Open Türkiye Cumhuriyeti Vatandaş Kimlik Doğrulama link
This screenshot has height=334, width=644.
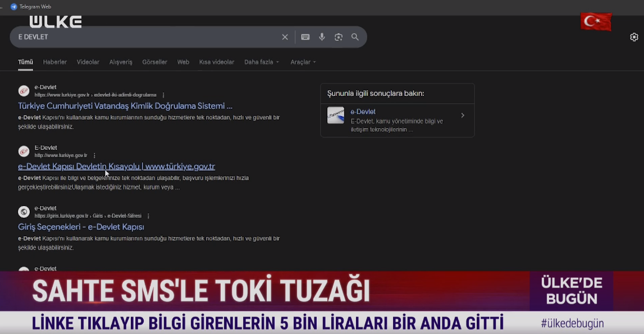pos(125,106)
